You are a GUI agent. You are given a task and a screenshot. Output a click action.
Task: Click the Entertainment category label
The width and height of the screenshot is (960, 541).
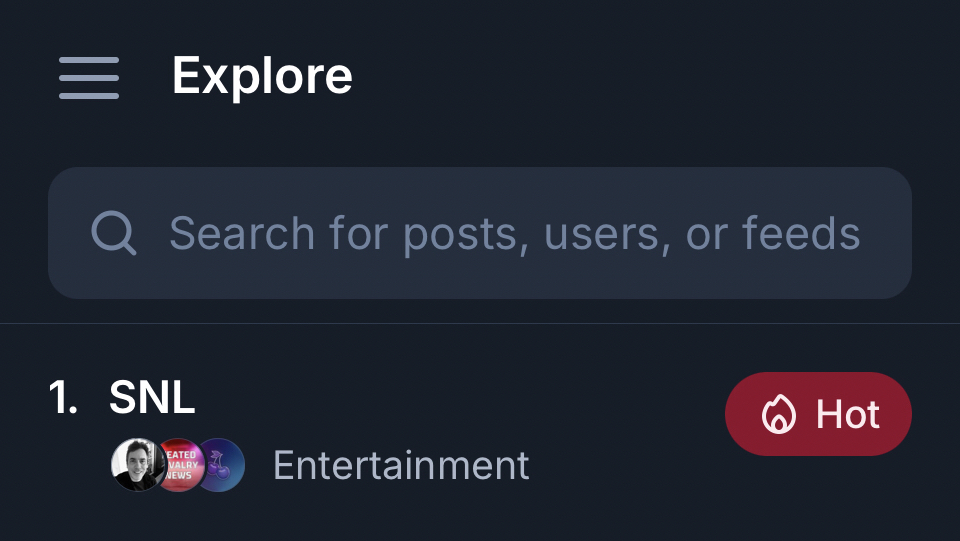401,465
